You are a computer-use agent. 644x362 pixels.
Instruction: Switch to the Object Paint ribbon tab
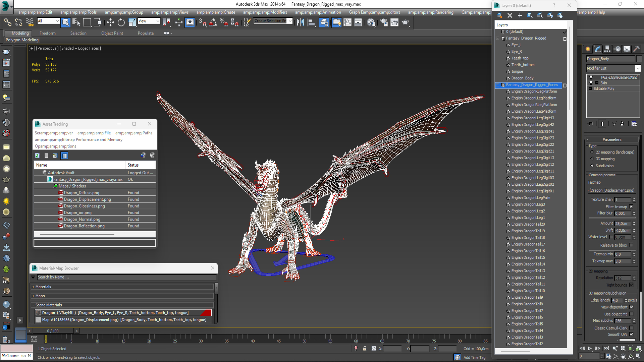[x=112, y=33]
